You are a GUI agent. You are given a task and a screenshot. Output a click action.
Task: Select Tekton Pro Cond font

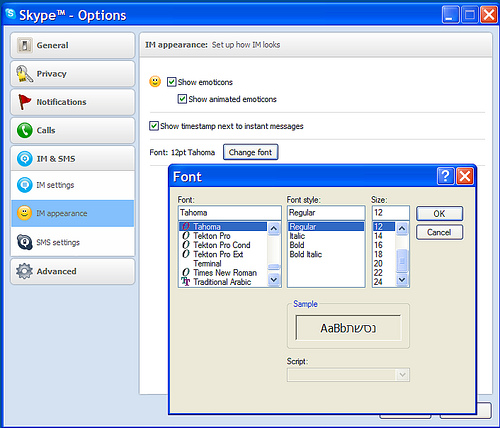click(x=223, y=245)
